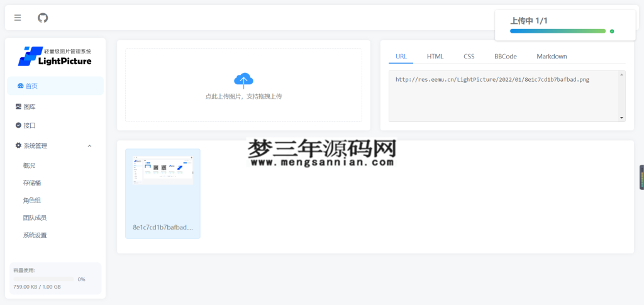Open the 接口 menu item
This screenshot has width=644, height=305.
pos(55,126)
